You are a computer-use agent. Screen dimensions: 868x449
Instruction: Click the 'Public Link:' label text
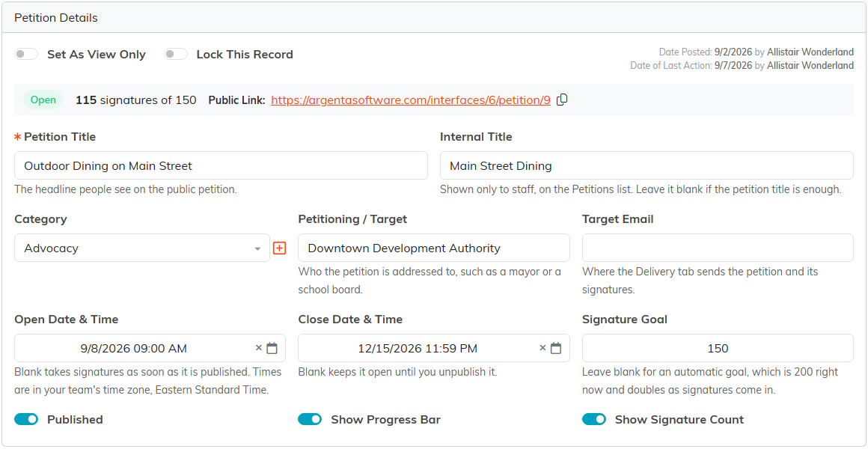point(237,100)
